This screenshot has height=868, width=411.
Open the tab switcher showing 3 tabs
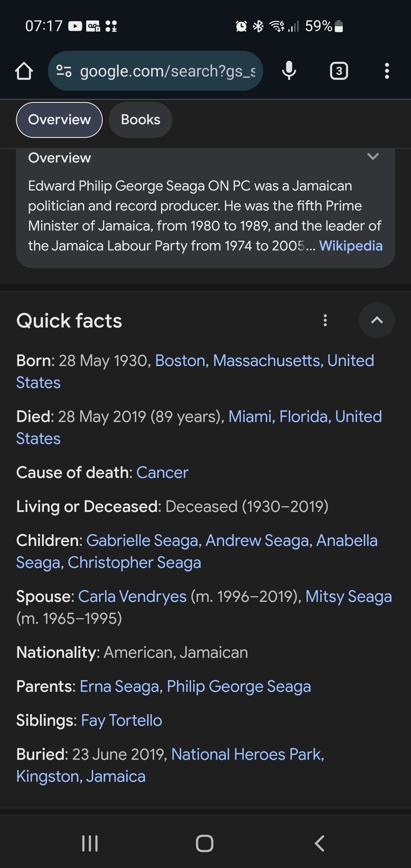[339, 71]
